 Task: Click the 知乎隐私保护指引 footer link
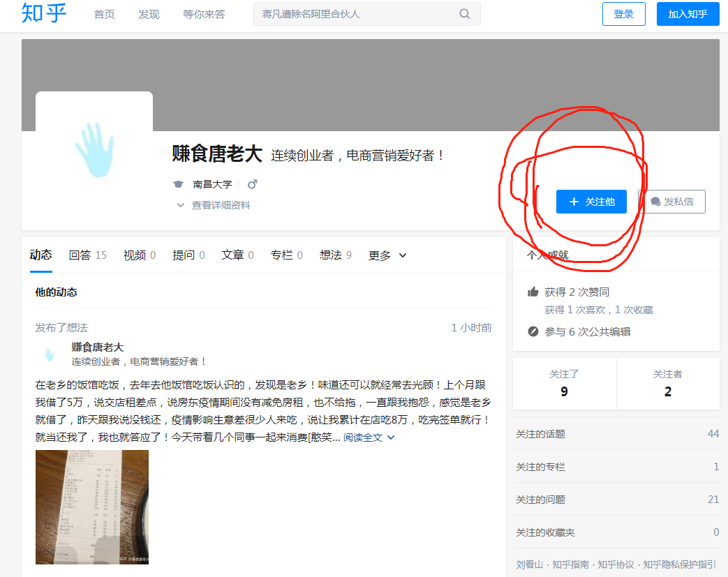pos(679,564)
